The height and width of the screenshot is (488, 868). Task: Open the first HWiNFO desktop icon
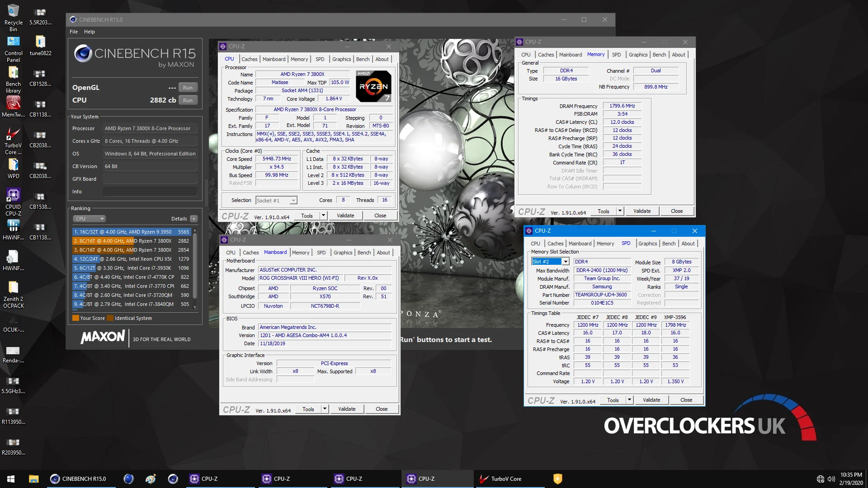[x=14, y=230]
